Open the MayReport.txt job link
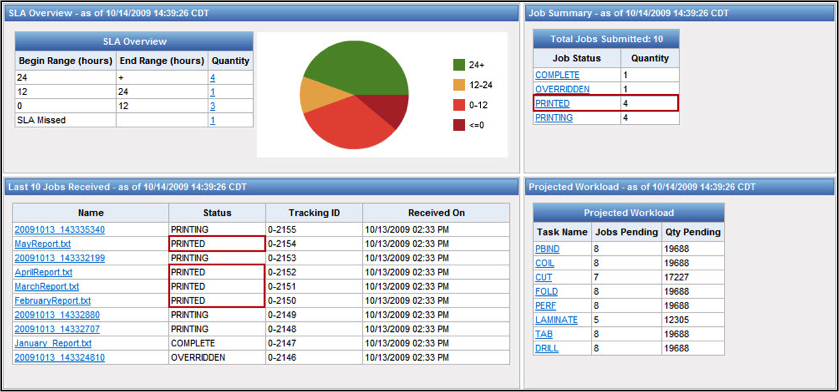The image size is (839, 392). (43, 244)
